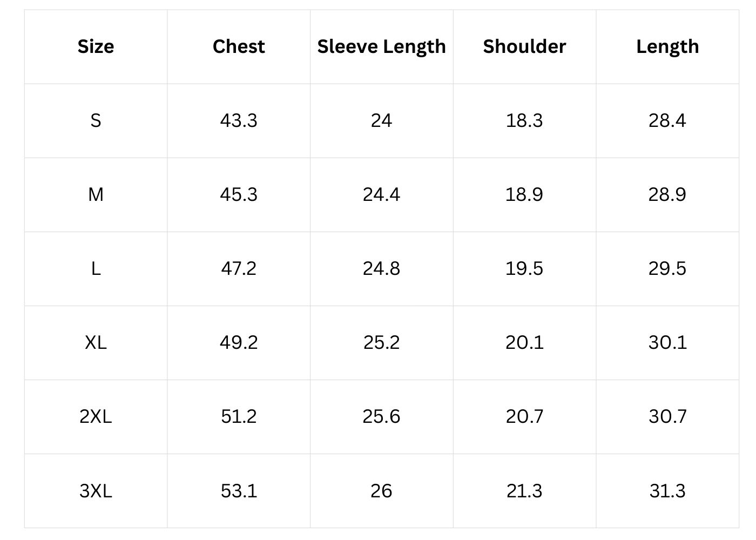Select the XL size row label
756x540 pixels.
tap(96, 342)
